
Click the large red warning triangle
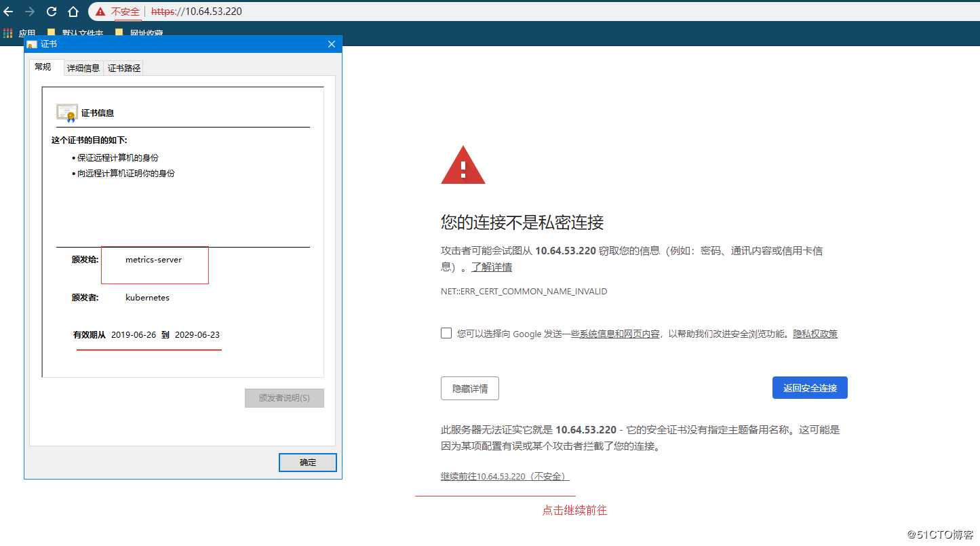tap(463, 165)
